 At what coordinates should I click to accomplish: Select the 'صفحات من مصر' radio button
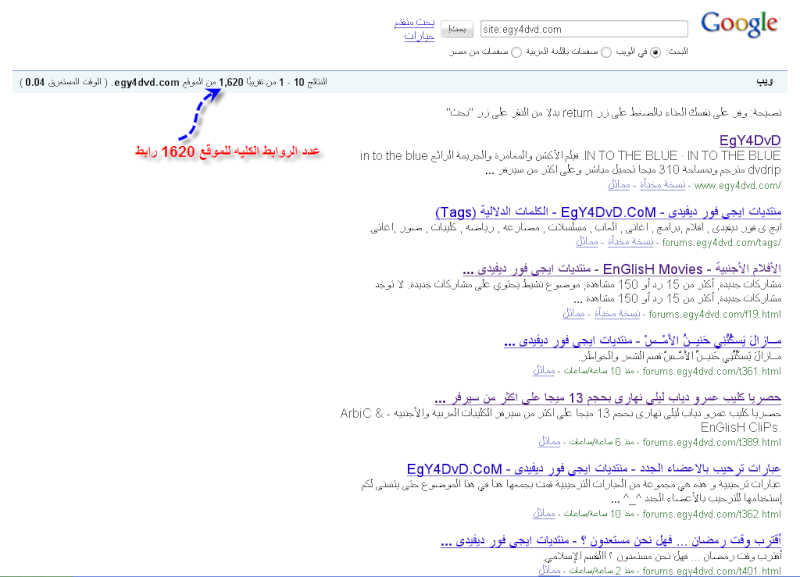click(x=516, y=52)
